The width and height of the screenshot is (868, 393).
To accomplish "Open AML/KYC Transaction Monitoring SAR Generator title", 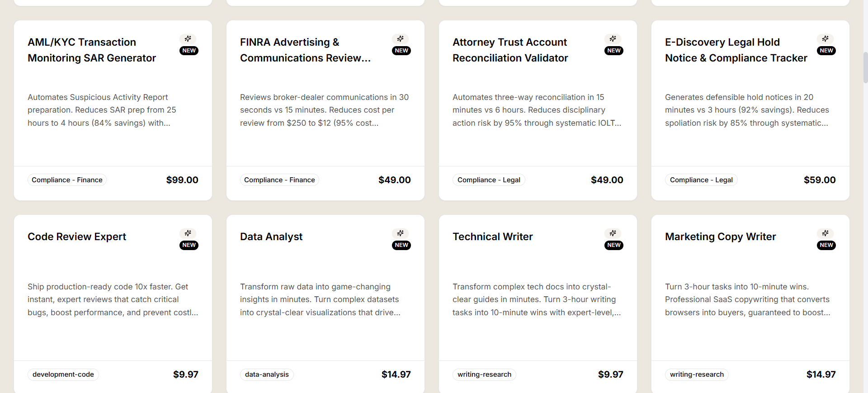I will (x=92, y=50).
